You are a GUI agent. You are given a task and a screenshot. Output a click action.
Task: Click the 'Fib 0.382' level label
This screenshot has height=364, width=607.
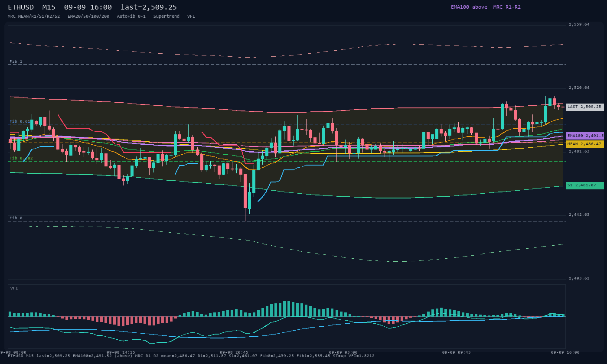pos(21,158)
